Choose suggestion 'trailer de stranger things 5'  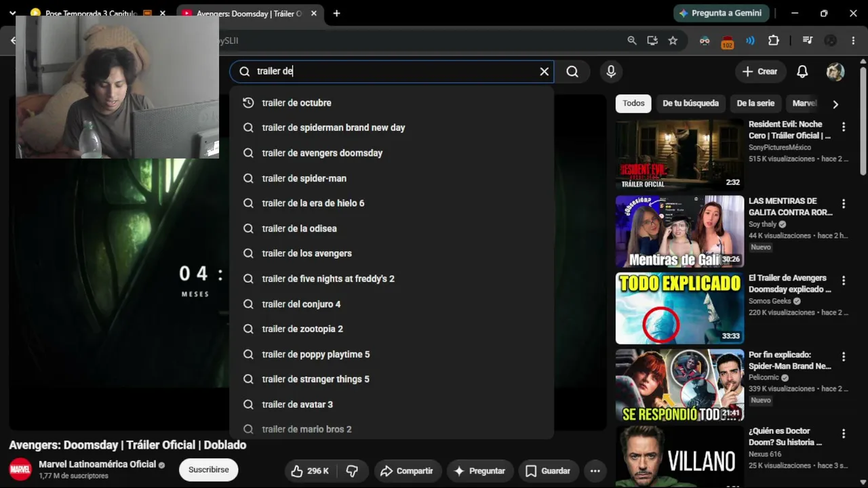click(392, 380)
